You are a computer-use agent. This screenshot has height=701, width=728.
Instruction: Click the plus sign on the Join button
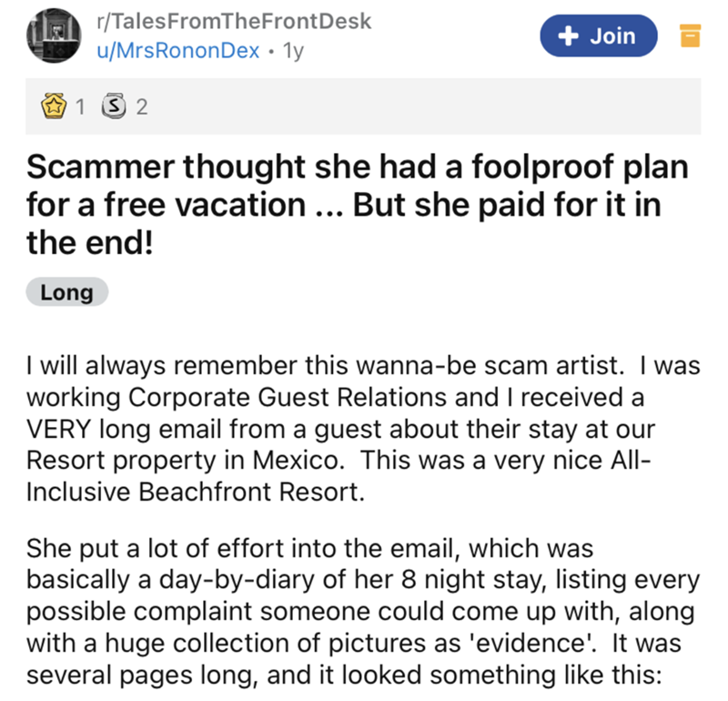click(x=571, y=36)
